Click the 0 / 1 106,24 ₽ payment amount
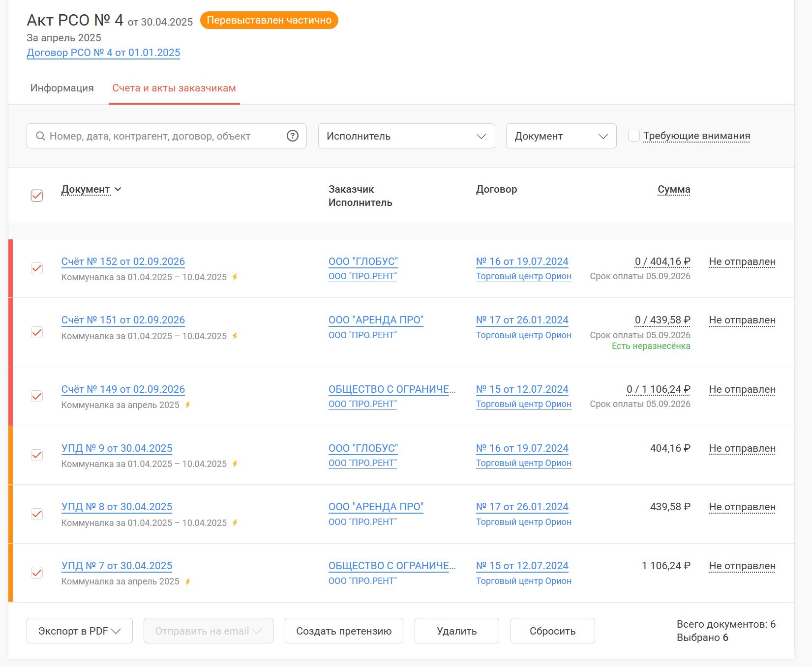Screen dimensions: 812x667 tap(658, 389)
